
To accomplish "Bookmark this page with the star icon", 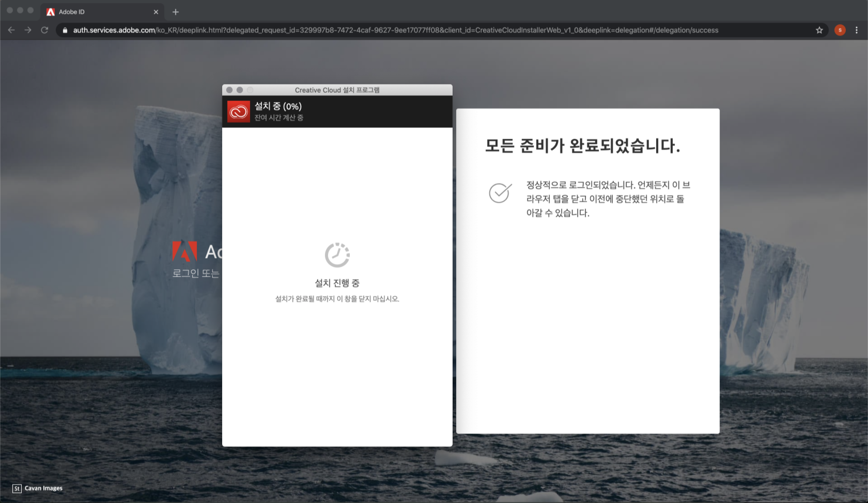I will pyautogui.click(x=819, y=30).
